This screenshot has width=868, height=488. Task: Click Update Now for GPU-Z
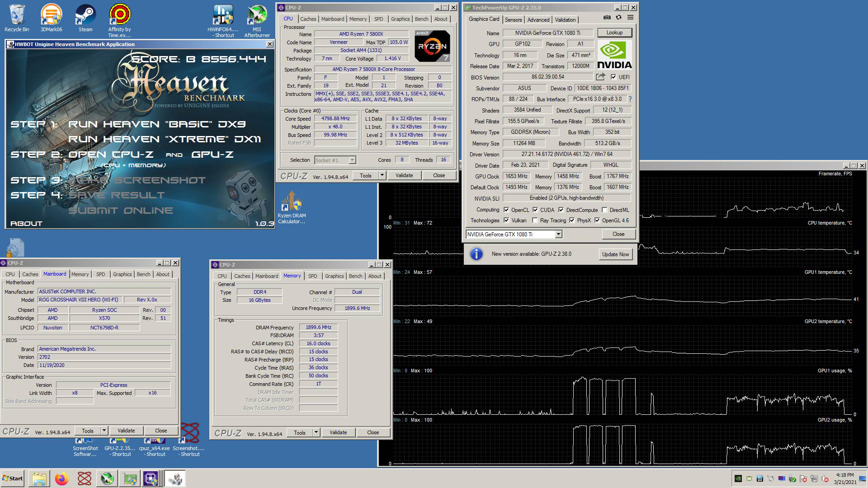point(615,254)
